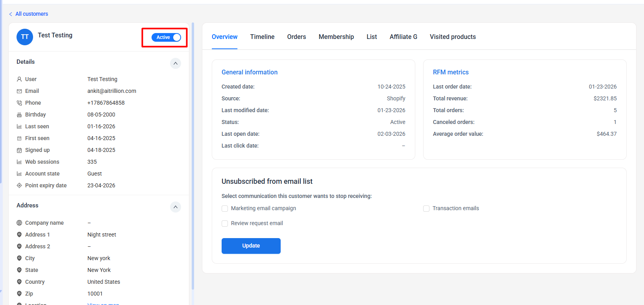The image size is (644, 305).
Task: Check the Marketing email campaign box
Action: 225,209
